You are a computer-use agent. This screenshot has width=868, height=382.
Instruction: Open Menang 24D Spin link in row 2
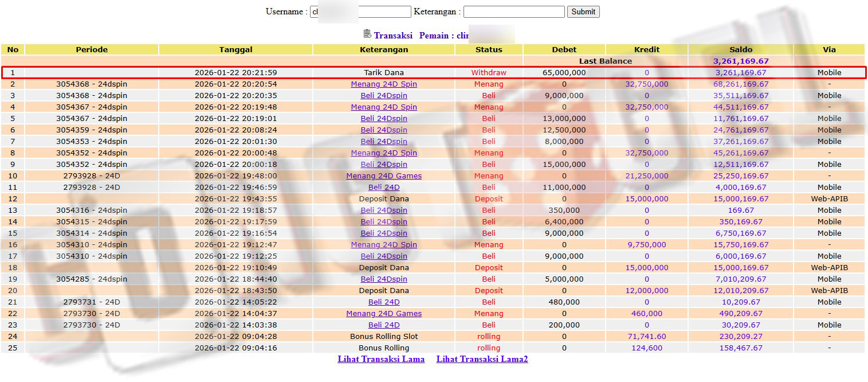384,84
